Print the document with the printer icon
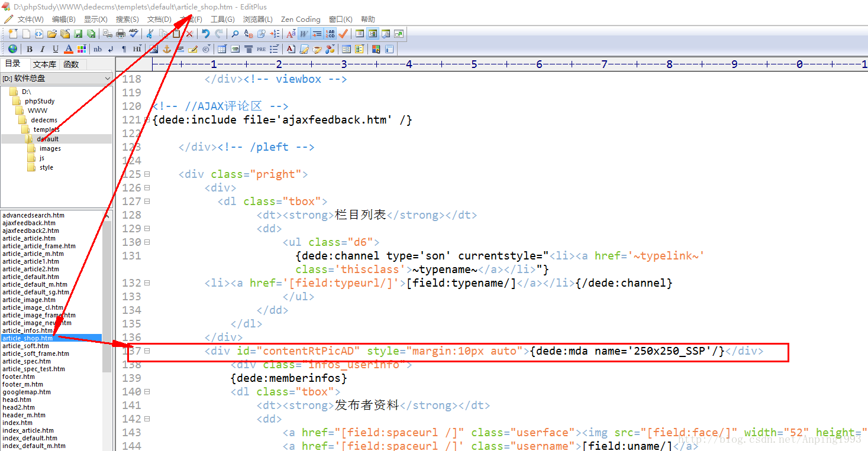Viewport: 868px width, 451px height. point(121,34)
